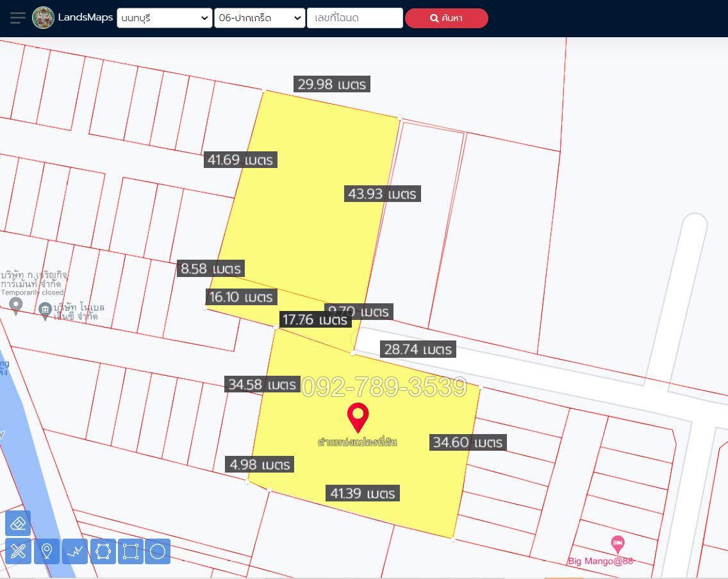Expand the 06-ปากเกร็ด district dropdown
The width and height of the screenshot is (728, 579).
[260, 18]
